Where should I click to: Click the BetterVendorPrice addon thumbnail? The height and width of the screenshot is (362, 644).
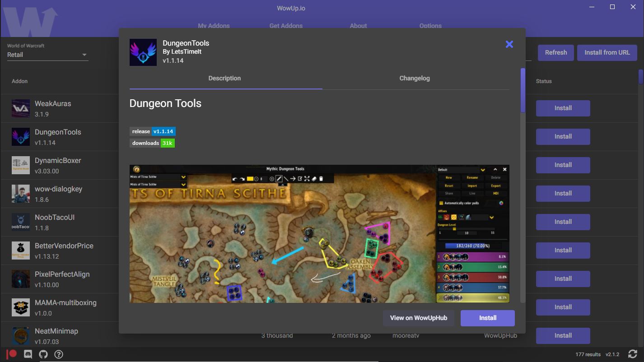(21, 251)
